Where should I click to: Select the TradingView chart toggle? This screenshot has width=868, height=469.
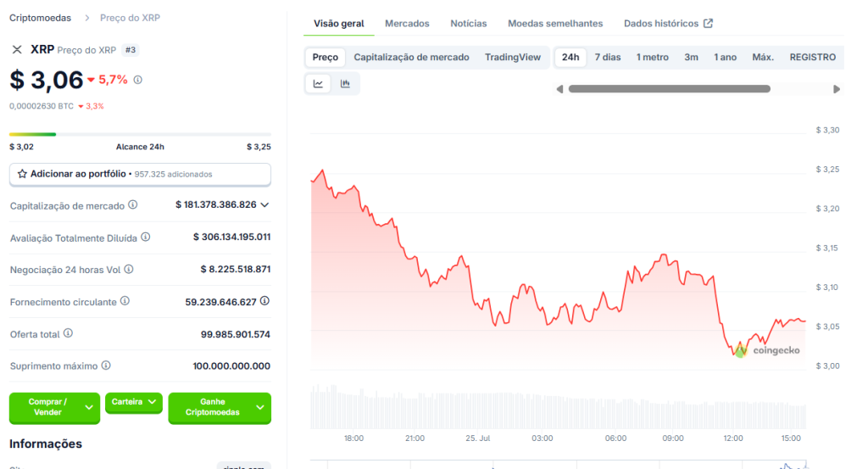513,57
